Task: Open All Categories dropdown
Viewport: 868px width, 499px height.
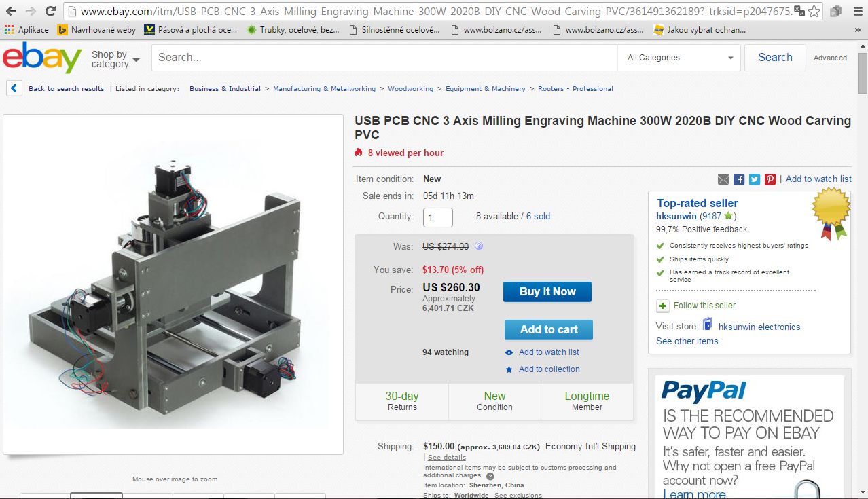Action: click(x=679, y=58)
